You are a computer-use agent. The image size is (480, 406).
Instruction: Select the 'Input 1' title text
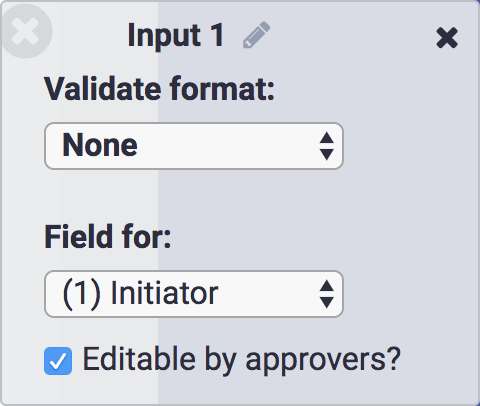click(176, 36)
